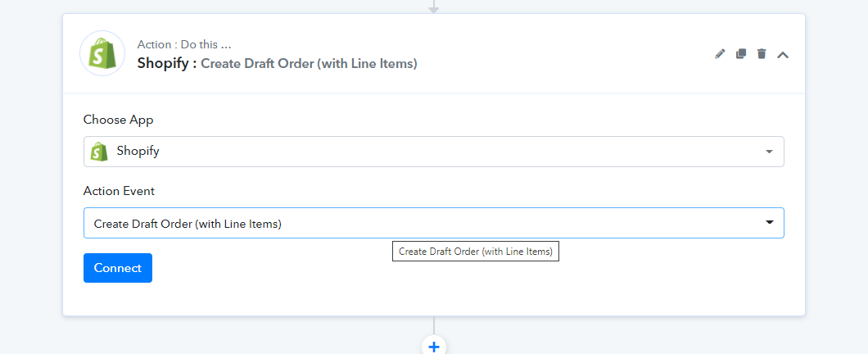Click the Choose App label
The image size is (868, 354).
pyautogui.click(x=119, y=120)
